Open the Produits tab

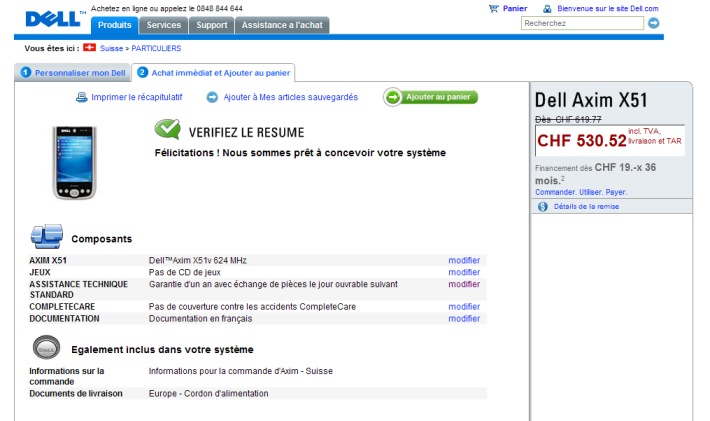click(115, 25)
